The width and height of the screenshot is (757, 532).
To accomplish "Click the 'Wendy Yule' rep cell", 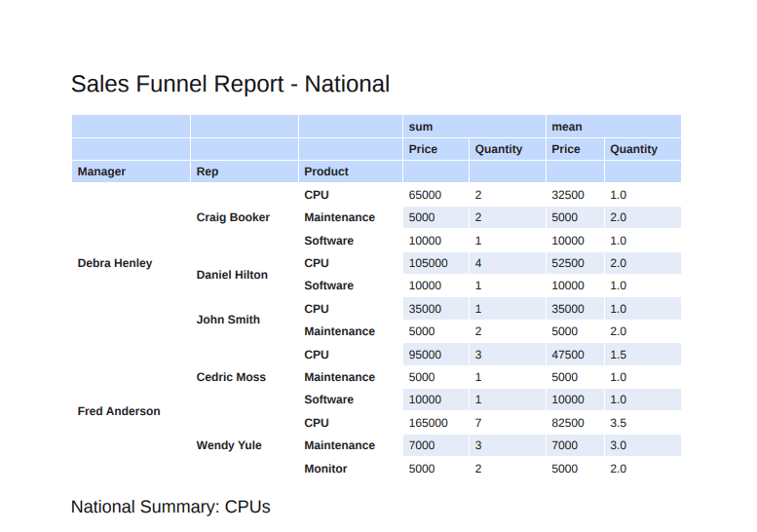I will tap(229, 445).
